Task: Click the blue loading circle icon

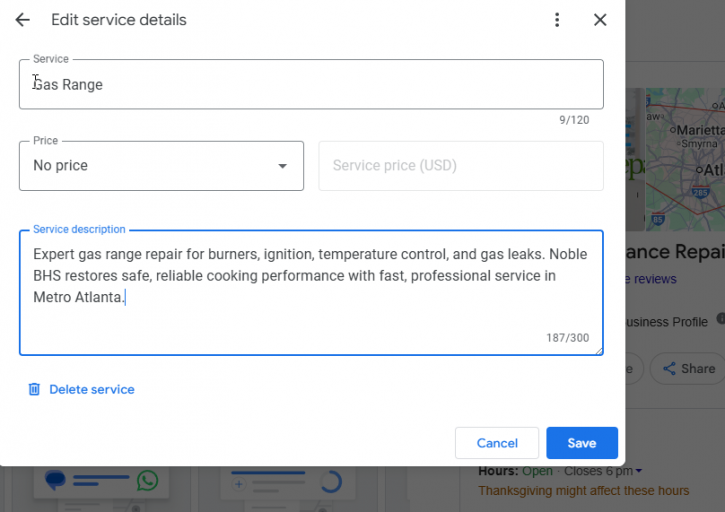Action: pyautogui.click(x=329, y=482)
